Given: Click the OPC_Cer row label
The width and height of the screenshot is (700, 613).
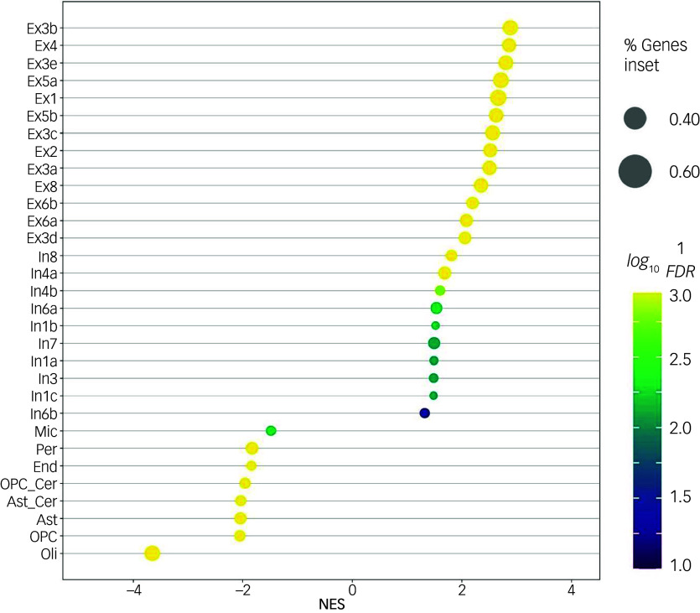Looking at the screenshot, I should 29,484.
